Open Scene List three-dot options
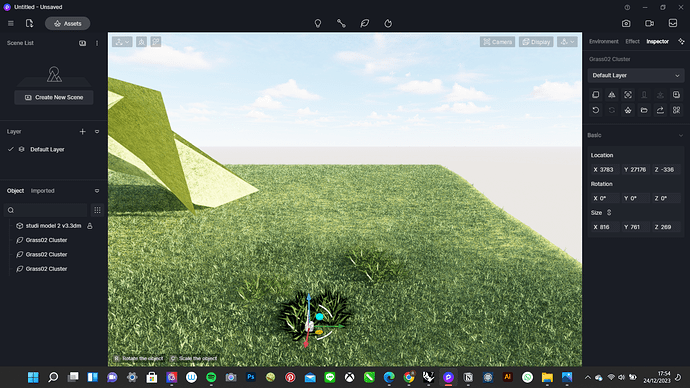 coord(97,43)
